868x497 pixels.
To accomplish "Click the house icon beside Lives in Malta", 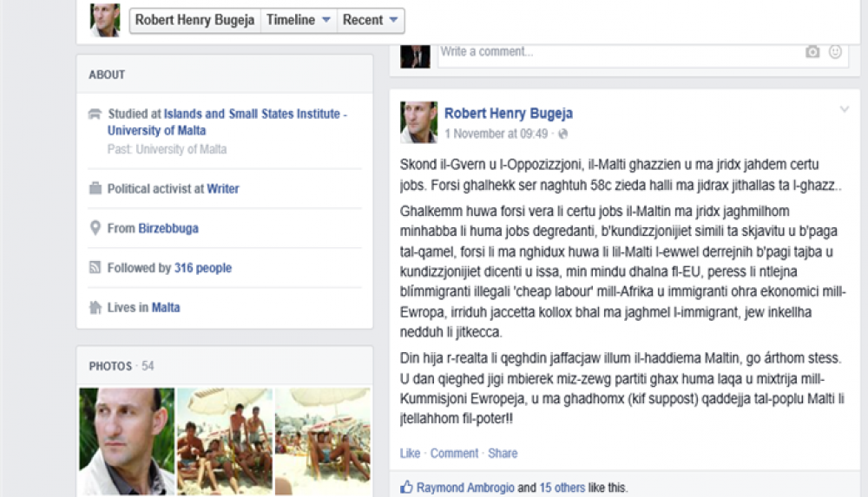I will (95, 308).
